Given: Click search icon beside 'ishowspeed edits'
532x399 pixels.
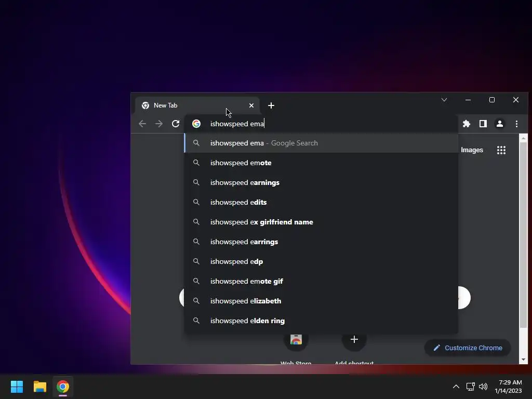Looking at the screenshot, I should (x=196, y=202).
